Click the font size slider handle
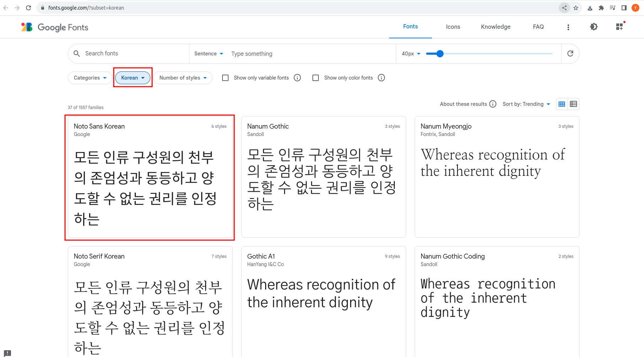Screen dimensions: 644x357 tap(440, 54)
